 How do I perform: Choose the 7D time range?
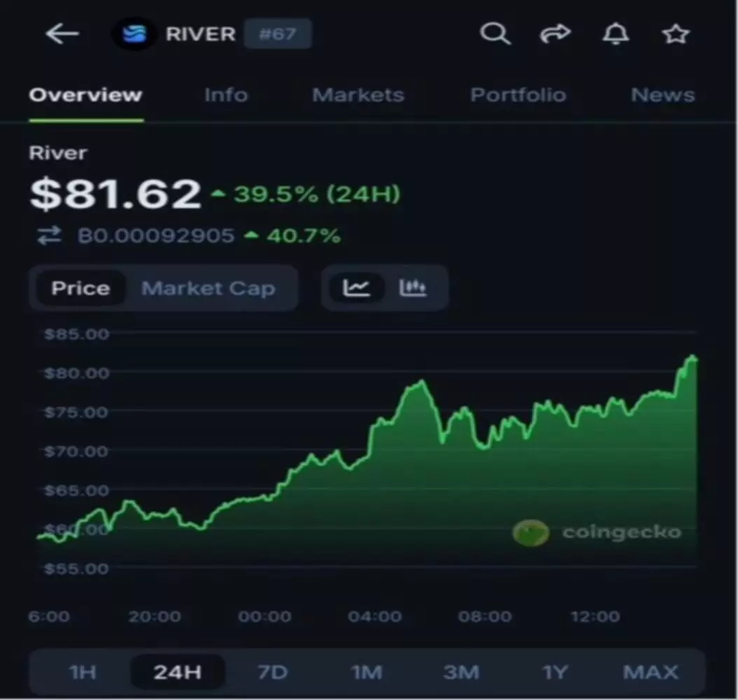click(x=272, y=673)
